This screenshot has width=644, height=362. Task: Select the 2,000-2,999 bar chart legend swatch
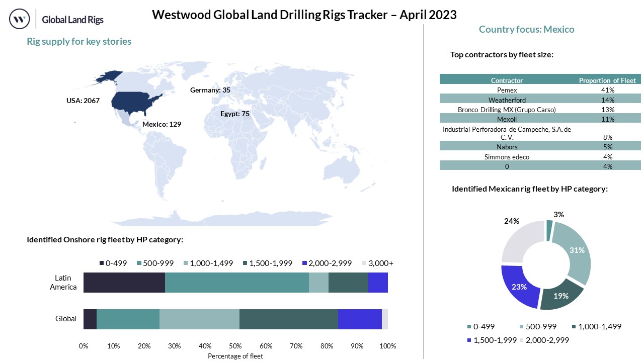click(304, 263)
